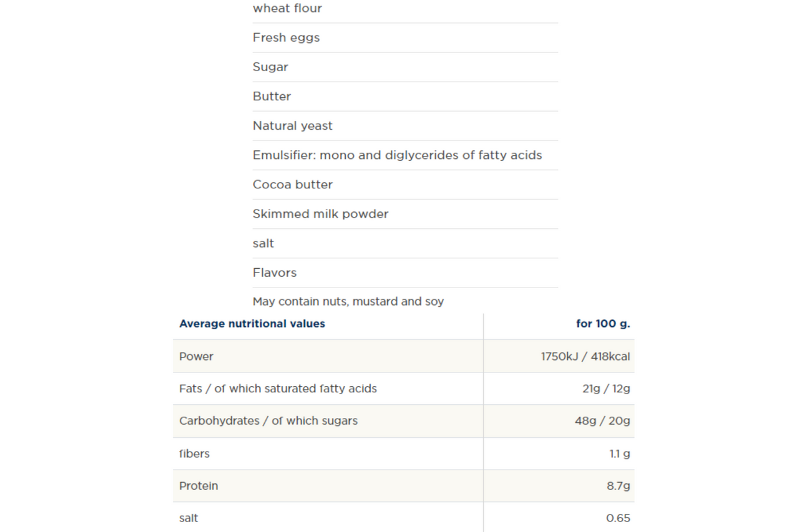Click the Average nutritional values header
The image size is (799, 532).
click(252, 324)
